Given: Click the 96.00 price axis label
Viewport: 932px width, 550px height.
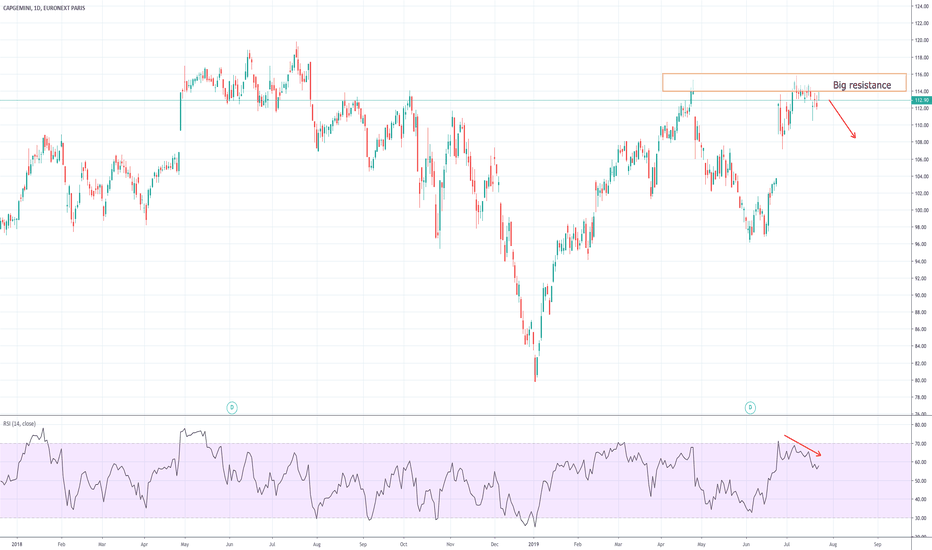Looking at the screenshot, I should [x=921, y=244].
